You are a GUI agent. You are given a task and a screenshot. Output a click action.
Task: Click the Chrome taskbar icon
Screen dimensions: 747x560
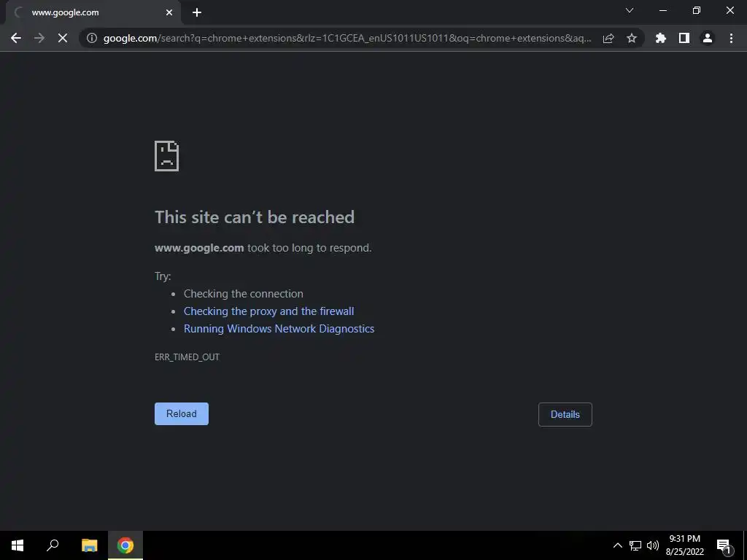click(125, 545)
